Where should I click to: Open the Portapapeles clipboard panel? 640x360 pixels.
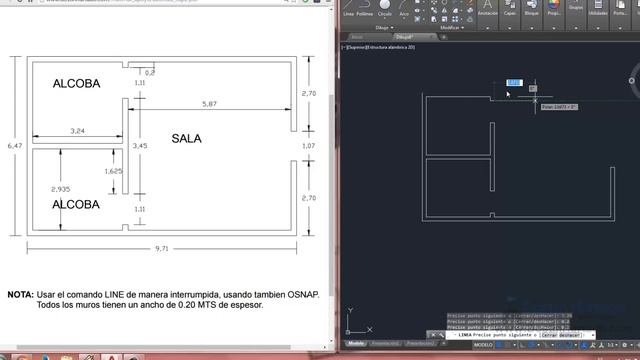tap(620, 8)
